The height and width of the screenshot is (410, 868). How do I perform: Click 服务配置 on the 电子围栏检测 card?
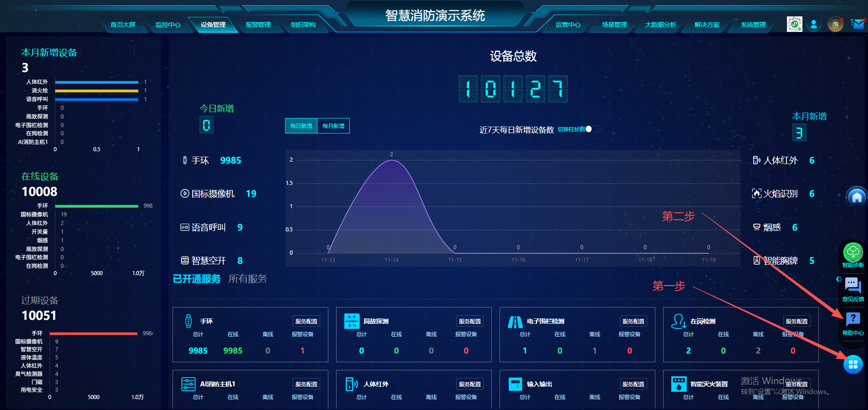(633, 321)
